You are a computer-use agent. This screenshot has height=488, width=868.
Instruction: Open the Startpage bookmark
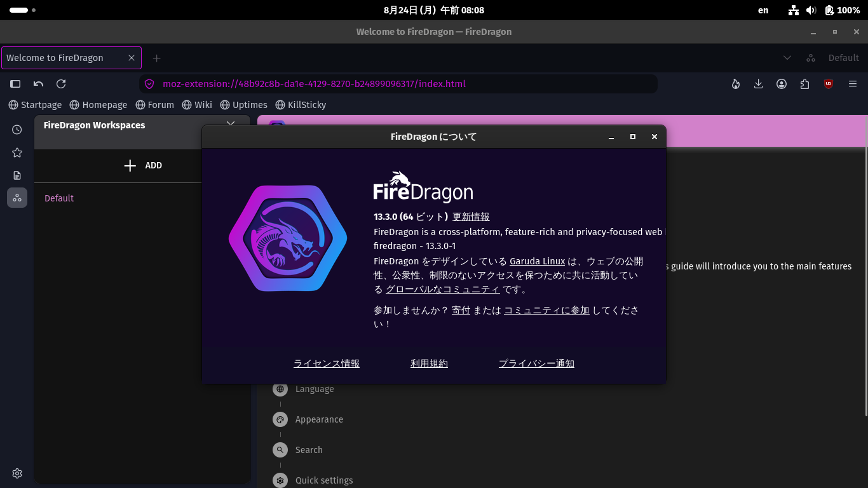[35, 105]
